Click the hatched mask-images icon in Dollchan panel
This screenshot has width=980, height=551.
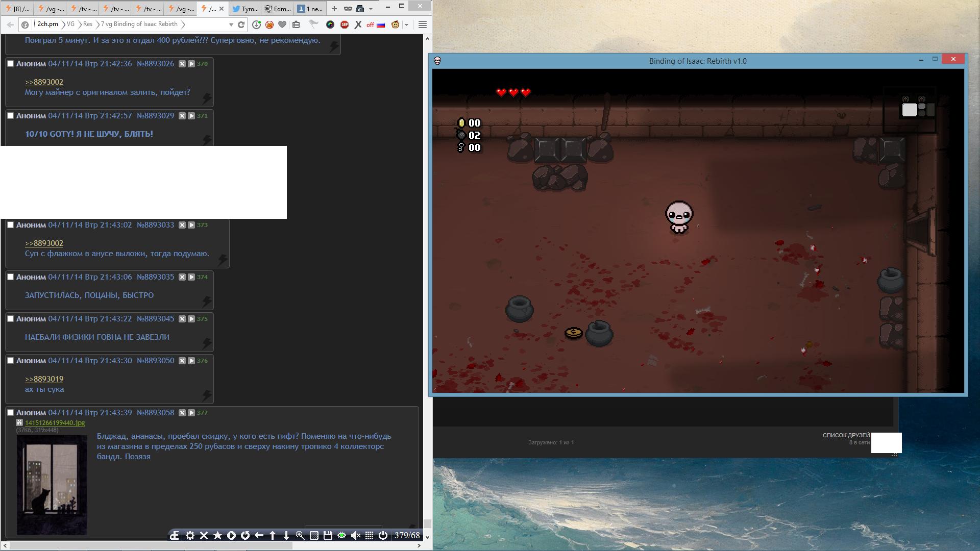coord(314,535)
